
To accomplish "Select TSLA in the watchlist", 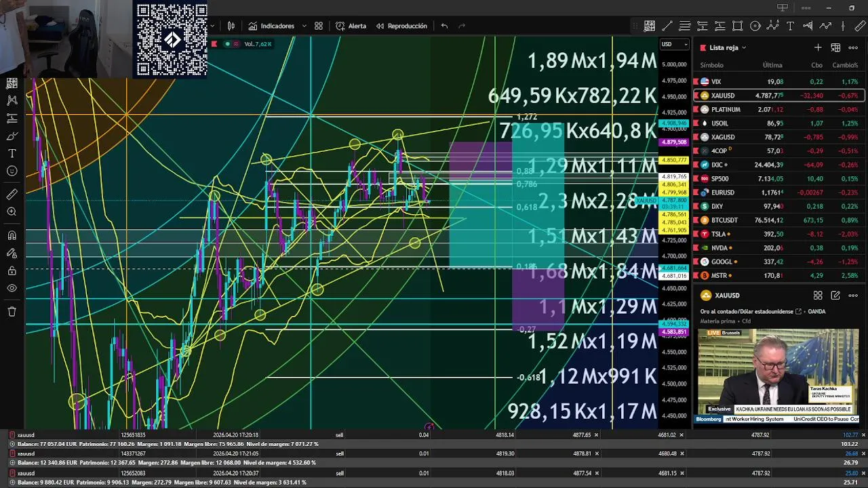I will click(778, 234).
